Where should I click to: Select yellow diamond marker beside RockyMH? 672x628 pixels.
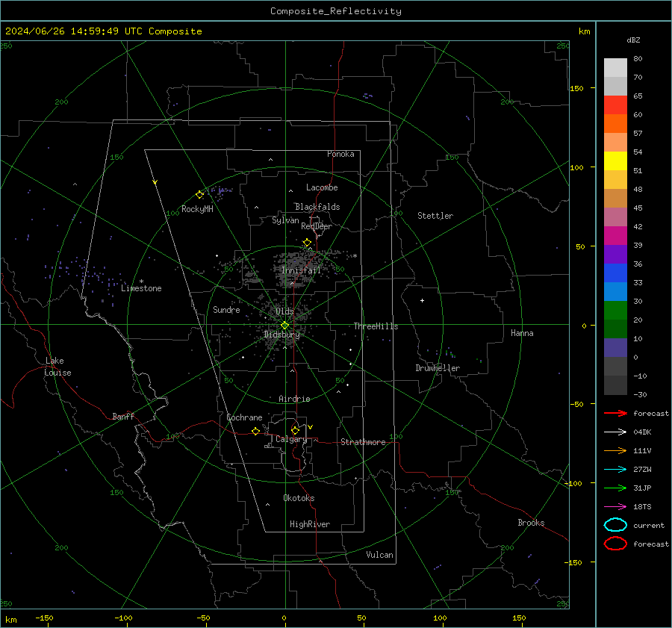point(199,195)
